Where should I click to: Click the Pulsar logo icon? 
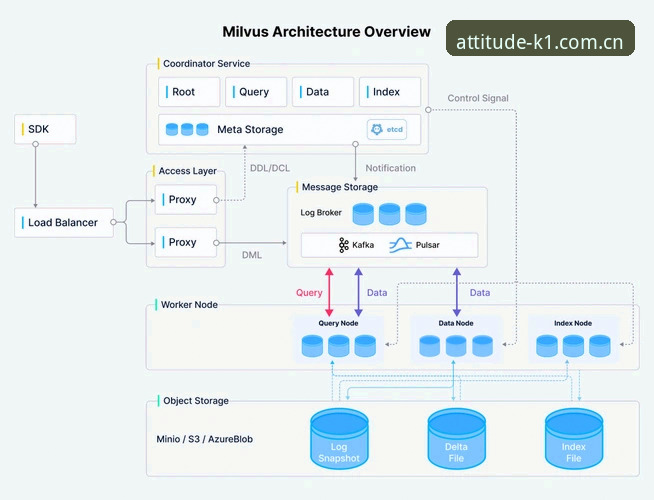pyautogui.click(x=400, y=245)
